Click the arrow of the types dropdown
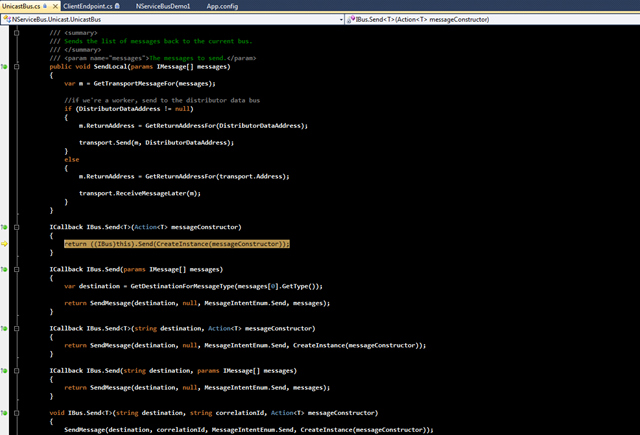This screenshot has width=640, height=435. coord(341,20)
